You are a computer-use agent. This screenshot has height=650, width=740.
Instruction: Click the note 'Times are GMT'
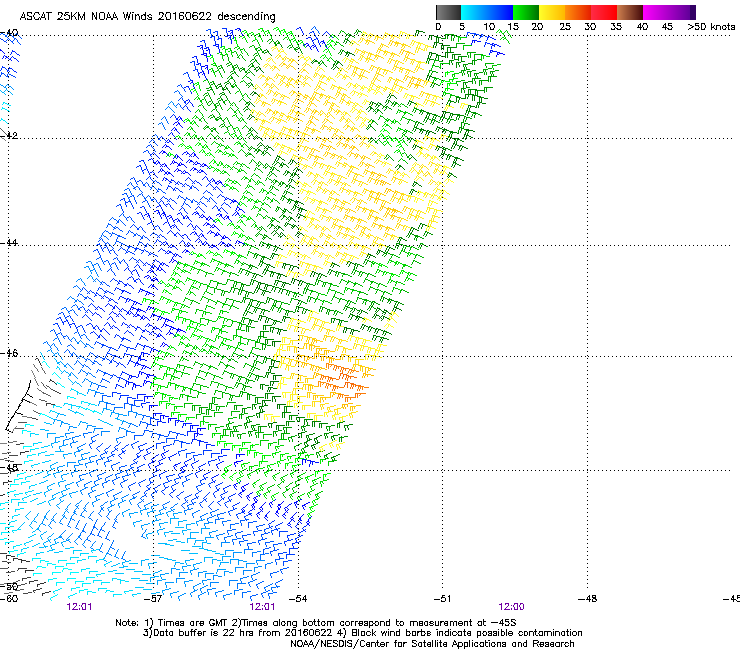tap(192, 623)
